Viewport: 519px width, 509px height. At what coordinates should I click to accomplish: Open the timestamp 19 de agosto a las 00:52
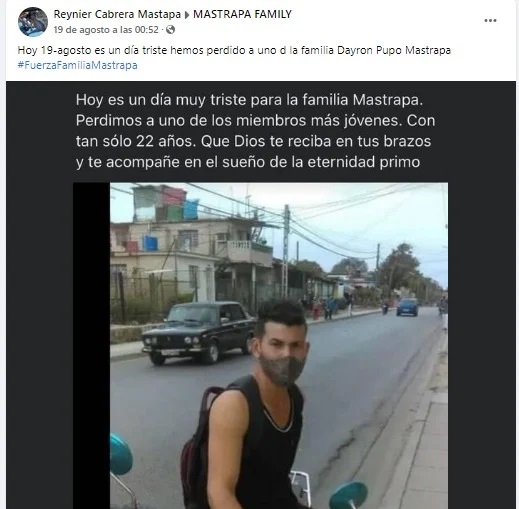[106, 30]
